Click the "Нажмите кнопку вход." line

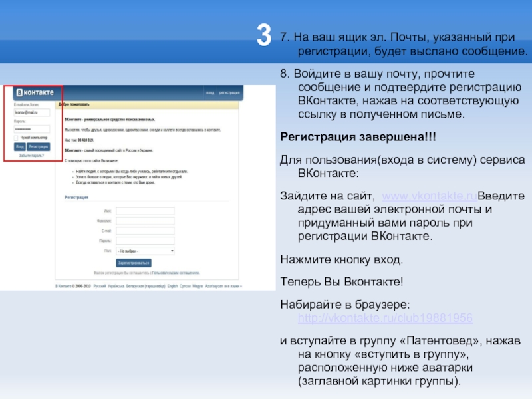point(342,259)
